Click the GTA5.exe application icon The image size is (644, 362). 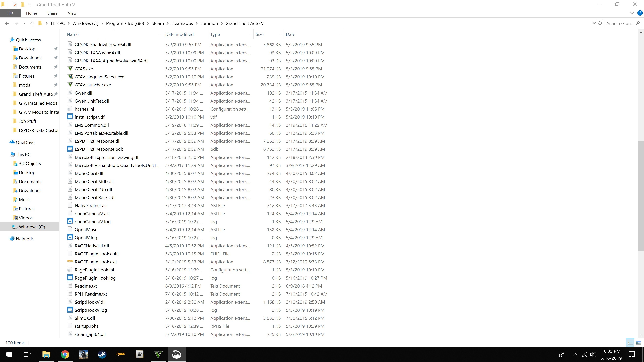pyautogui.click(x=70, y=69)
